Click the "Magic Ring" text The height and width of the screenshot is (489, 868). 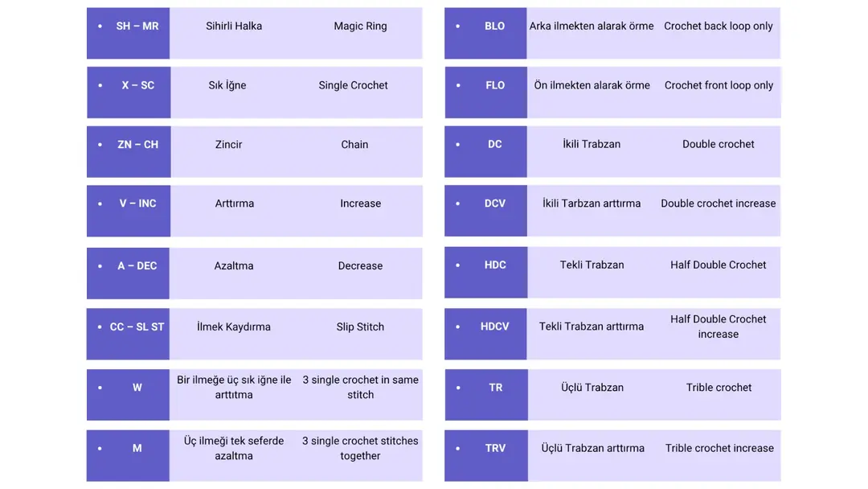(x=360, y=27)
